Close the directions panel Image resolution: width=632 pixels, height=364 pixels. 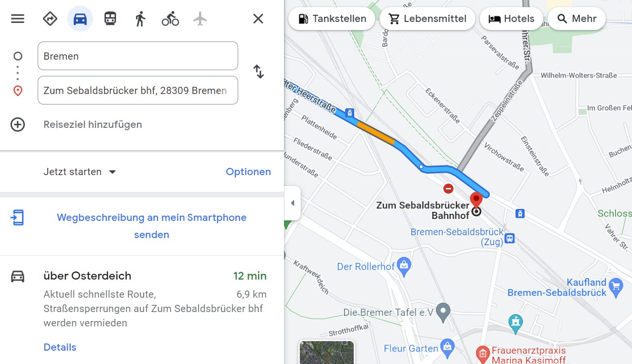pyautogui.click(x=258, y=19)
